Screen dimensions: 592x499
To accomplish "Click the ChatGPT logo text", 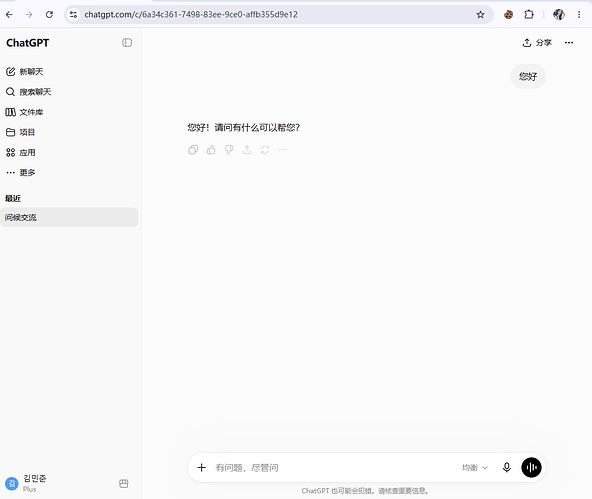I will coord(28,43).
